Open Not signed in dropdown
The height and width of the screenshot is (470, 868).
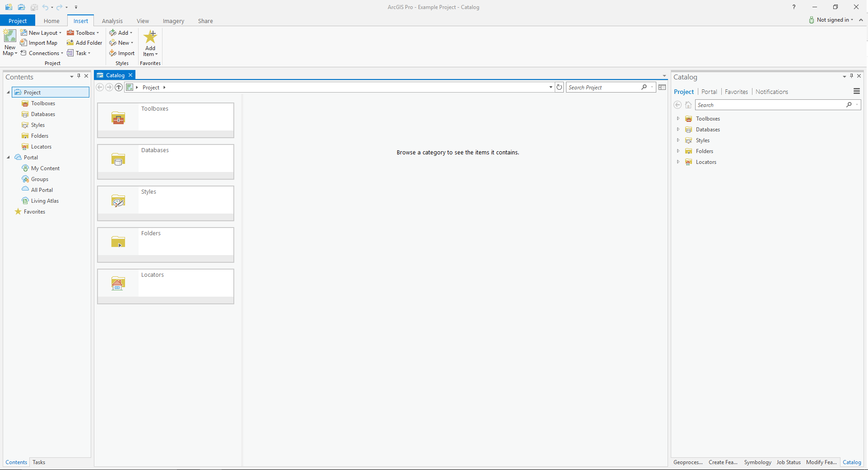click(x=831, y=20)
